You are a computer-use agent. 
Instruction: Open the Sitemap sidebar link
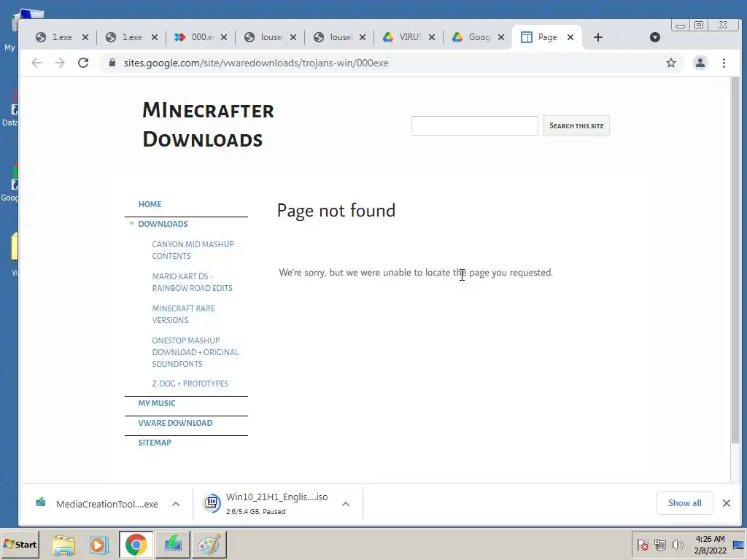coord(155,443)
